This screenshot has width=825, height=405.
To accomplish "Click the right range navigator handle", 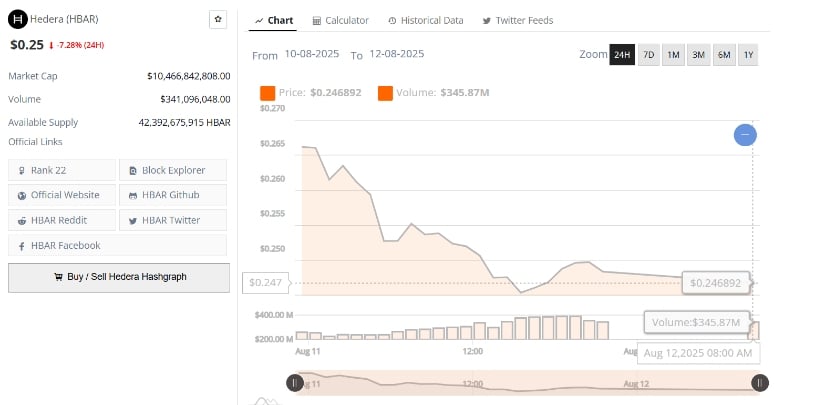I will pyautogui.click(x=759, y=383).
